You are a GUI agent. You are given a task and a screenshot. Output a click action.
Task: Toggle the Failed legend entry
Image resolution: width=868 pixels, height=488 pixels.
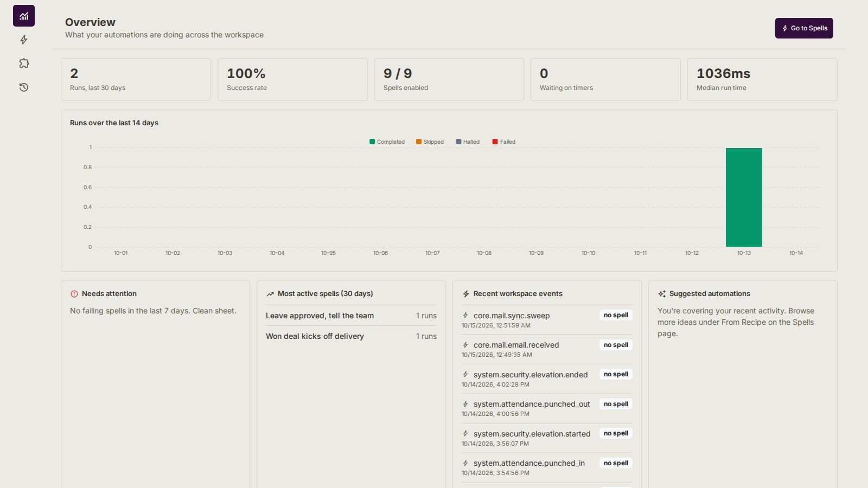504,142
